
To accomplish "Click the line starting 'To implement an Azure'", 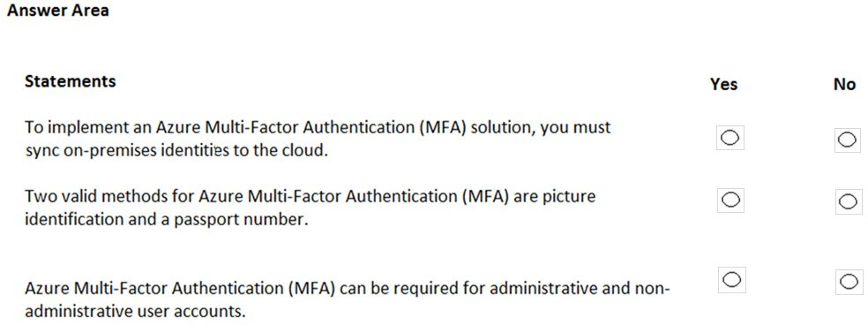I will [318, 128].
